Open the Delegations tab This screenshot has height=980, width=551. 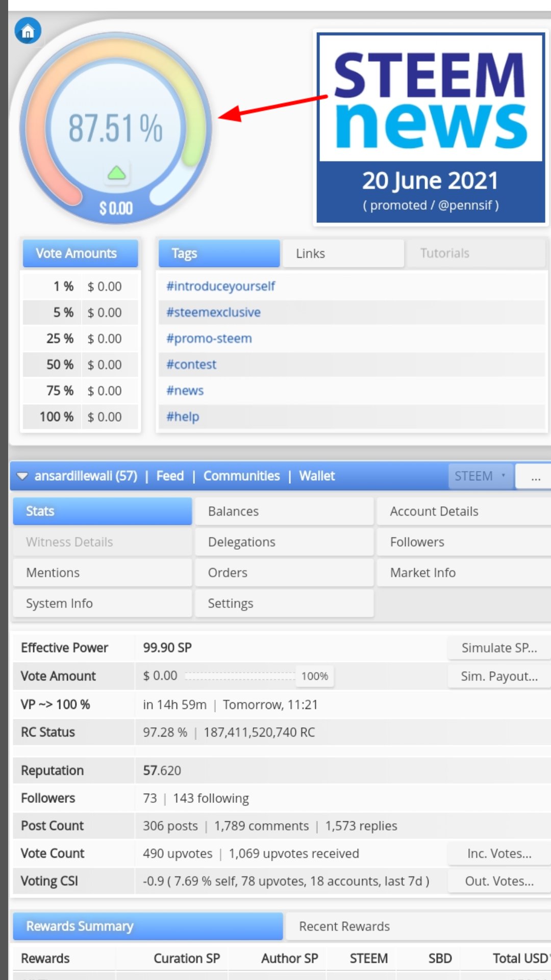(x=284, y=542)
